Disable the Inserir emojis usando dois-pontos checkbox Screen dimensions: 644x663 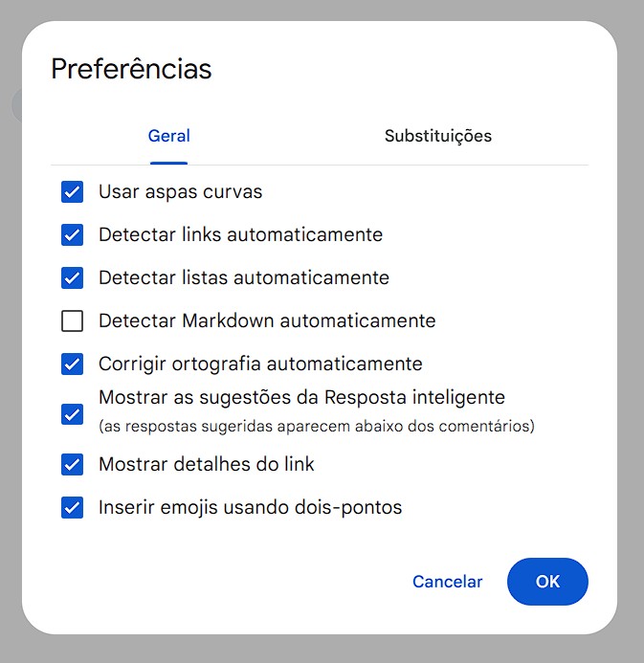pyautogui.click(x=72, y=508)
